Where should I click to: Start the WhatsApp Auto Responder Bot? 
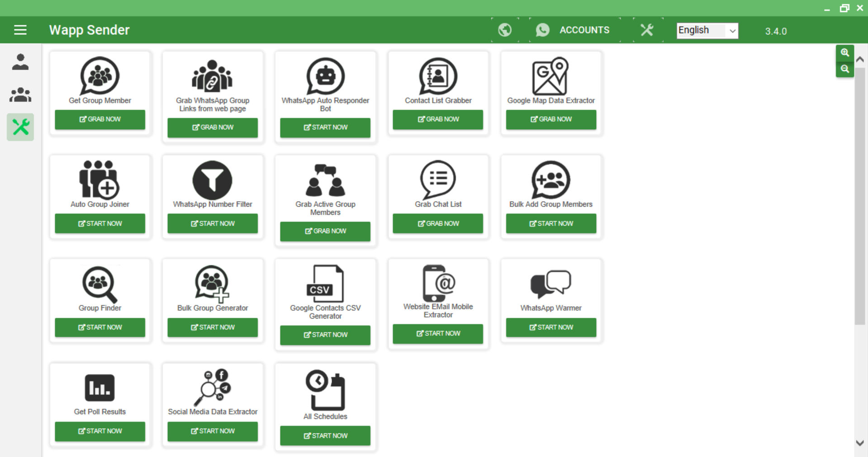click(325, 127)
